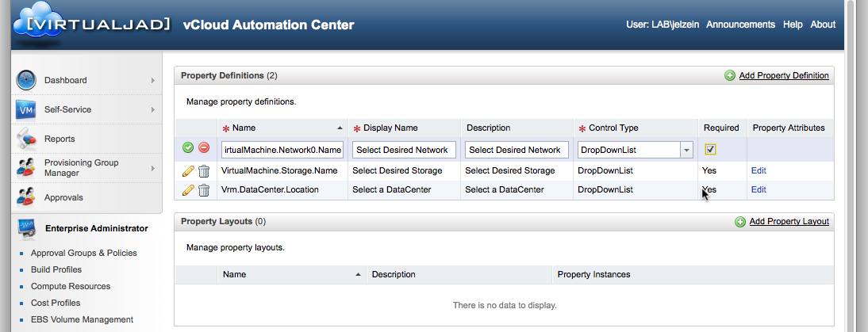Expand the Provisioning Group Manager arrow

click(x=152, y=168)
